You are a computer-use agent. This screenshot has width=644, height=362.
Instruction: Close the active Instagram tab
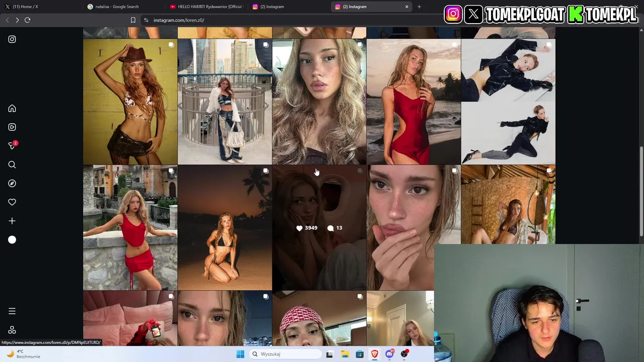tap(407, 7)
